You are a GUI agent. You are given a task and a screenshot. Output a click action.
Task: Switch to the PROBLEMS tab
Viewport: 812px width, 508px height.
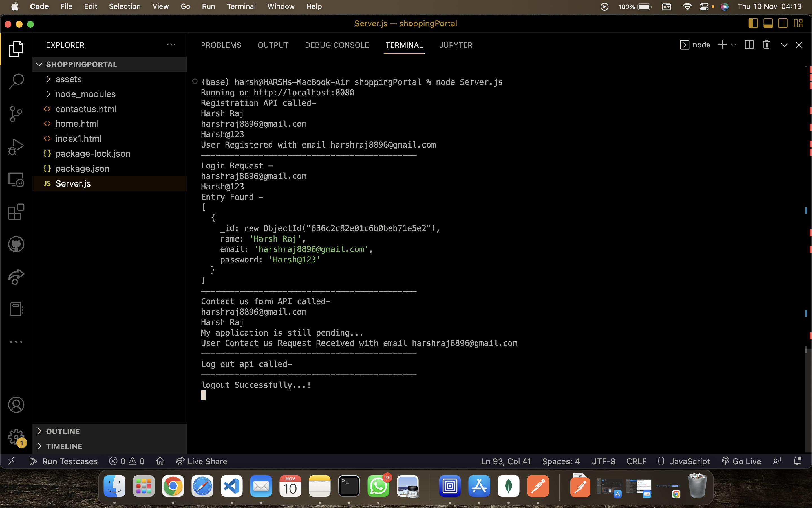(x=221, y=45)
